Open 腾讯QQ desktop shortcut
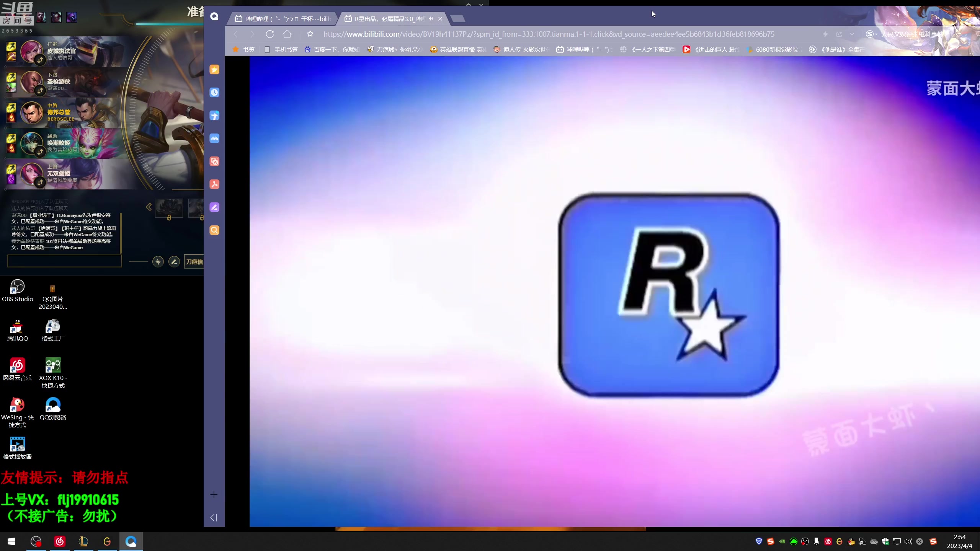The image size is (980, 551). click(x=18, y=331)
